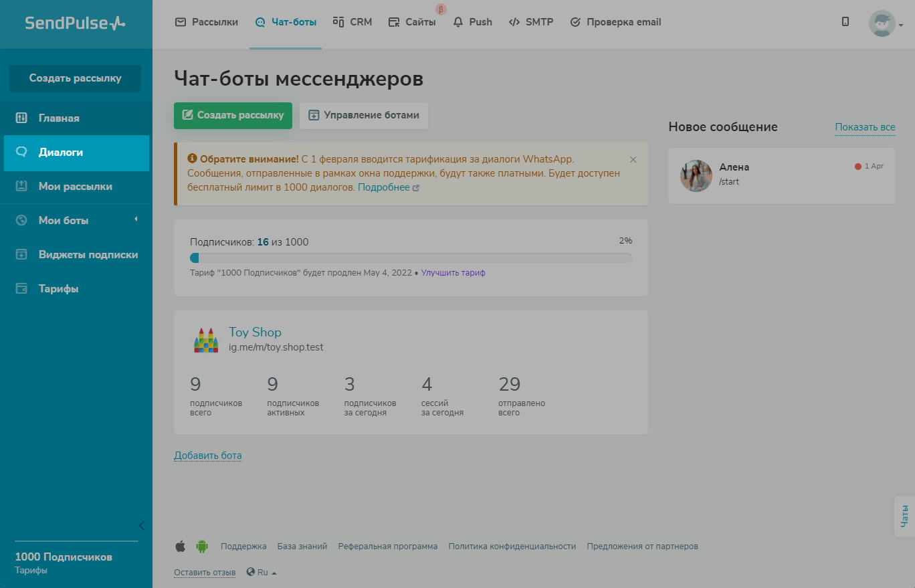Open Реферальная программа footer link
This screenshot has width=915, height=588.
[388, 547]
